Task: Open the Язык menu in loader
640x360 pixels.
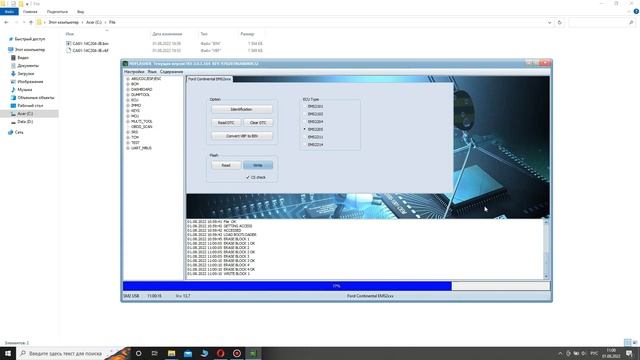Action: 152,72
